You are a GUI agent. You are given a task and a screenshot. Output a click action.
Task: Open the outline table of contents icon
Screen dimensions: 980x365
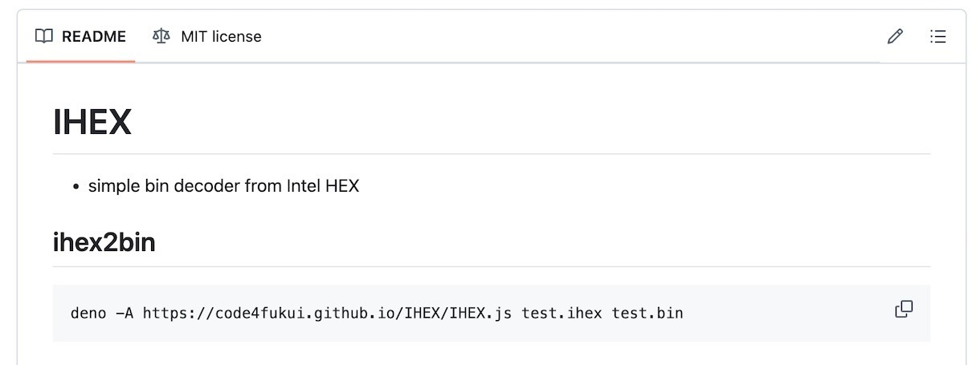click(937, 37)
